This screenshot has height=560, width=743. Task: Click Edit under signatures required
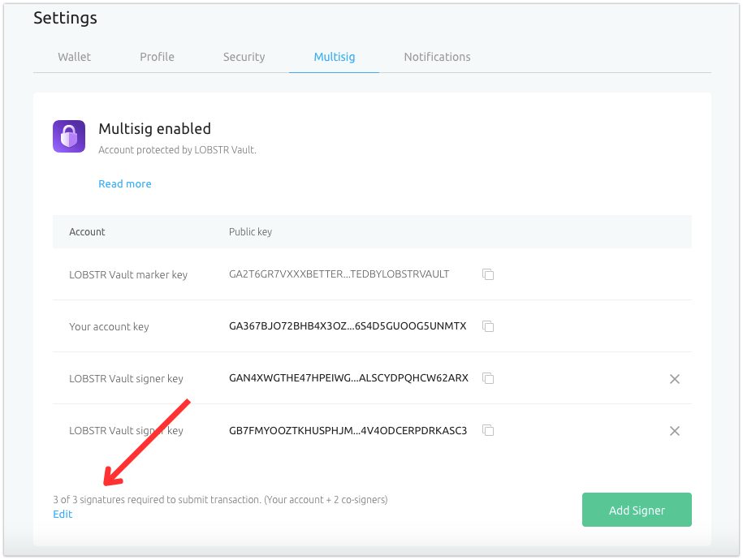click(63, 514)
